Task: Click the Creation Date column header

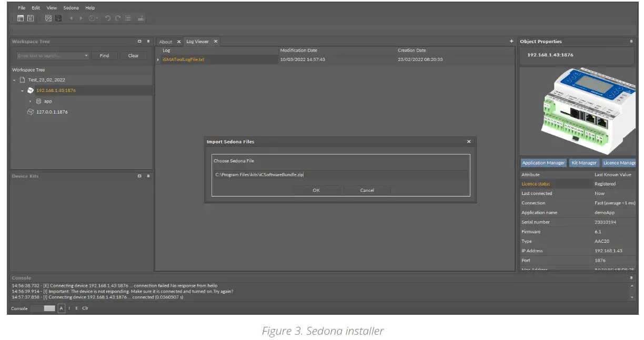Action: click(x=412, y=50)
